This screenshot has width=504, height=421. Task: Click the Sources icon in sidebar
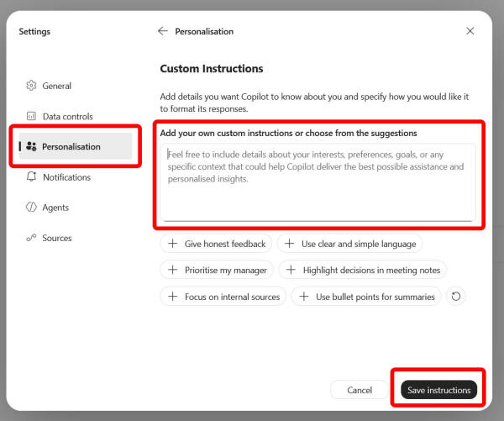click(x=31, y=238)
